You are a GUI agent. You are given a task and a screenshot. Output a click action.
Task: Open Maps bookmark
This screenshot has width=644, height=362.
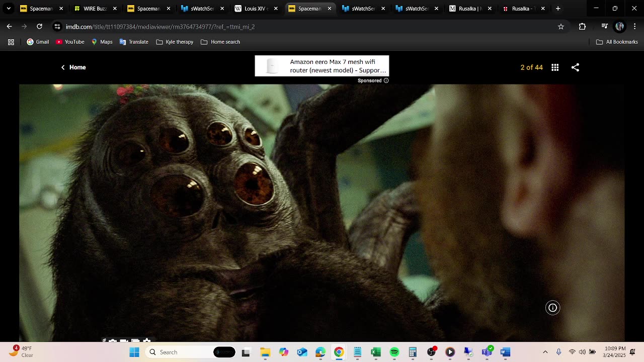coord(102,42)
